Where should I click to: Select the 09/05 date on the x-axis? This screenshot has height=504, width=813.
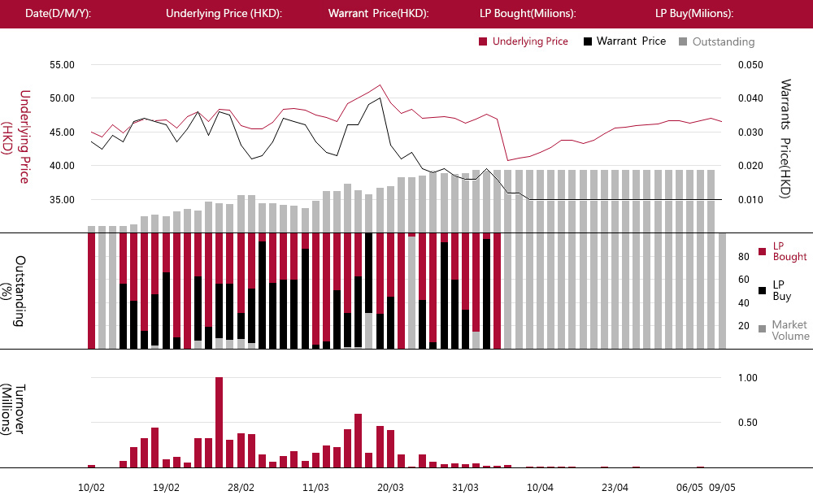pyautogui.click(x=722, y=488)
